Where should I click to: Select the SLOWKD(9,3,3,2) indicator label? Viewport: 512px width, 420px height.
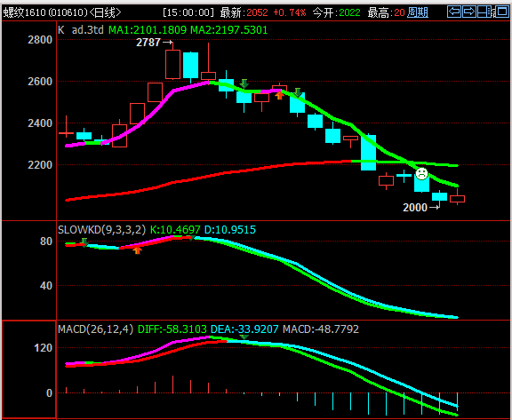pyautogui.click(x=101, y=230)
